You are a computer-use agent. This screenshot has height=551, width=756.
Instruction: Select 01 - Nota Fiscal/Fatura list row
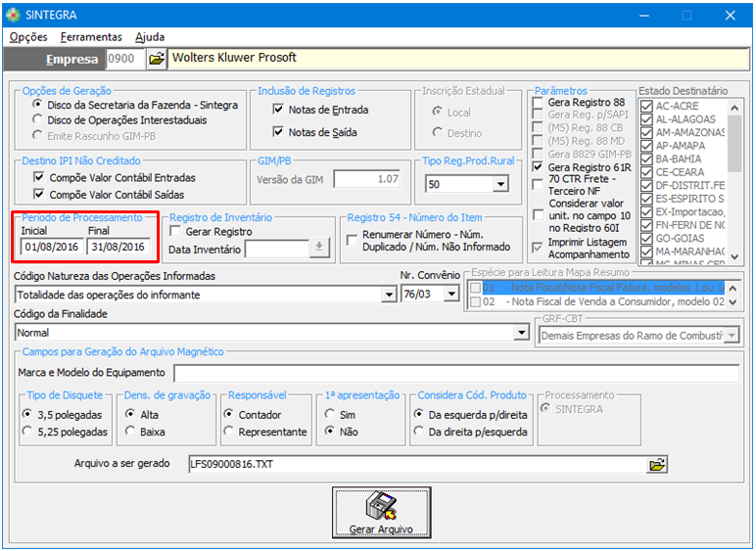pyautogui.click(x=596, y=288)
